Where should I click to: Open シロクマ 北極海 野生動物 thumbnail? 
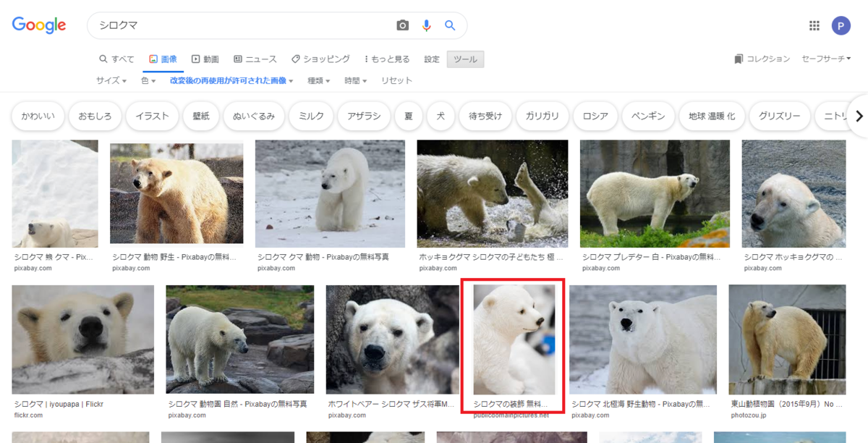643,339
